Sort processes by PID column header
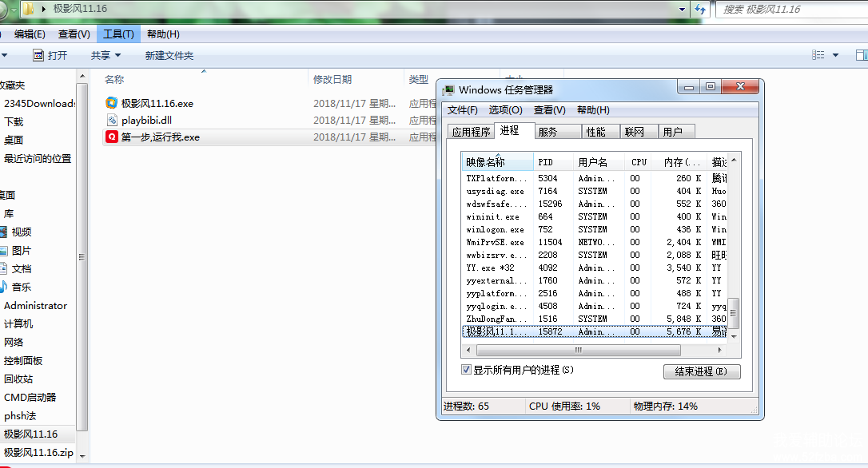The width and height of the screenshot is (868, 468). click(x=552, y=162)
